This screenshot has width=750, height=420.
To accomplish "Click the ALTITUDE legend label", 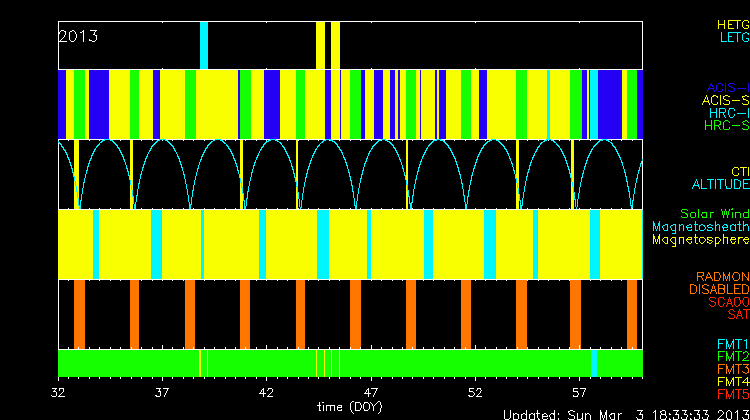I will click(720, 185).
